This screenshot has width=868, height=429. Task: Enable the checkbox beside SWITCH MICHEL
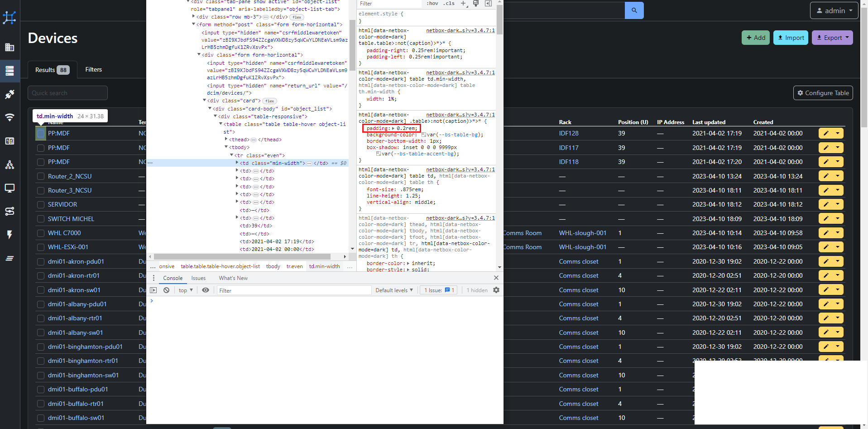pyautogui.click(x=40, y=219)
